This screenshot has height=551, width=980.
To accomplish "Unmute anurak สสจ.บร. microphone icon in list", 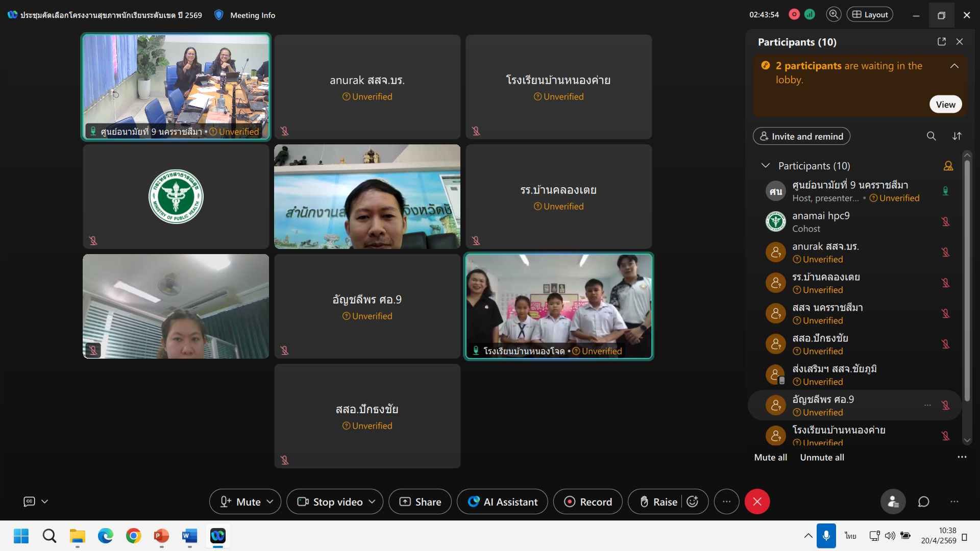I will pyautogui.click(x=945, y=253).
